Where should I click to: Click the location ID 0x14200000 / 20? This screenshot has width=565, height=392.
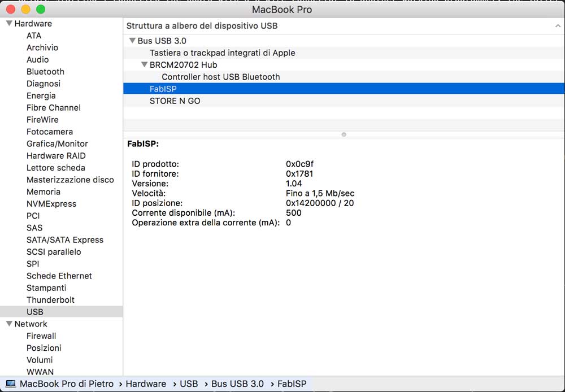pos(320,203)
